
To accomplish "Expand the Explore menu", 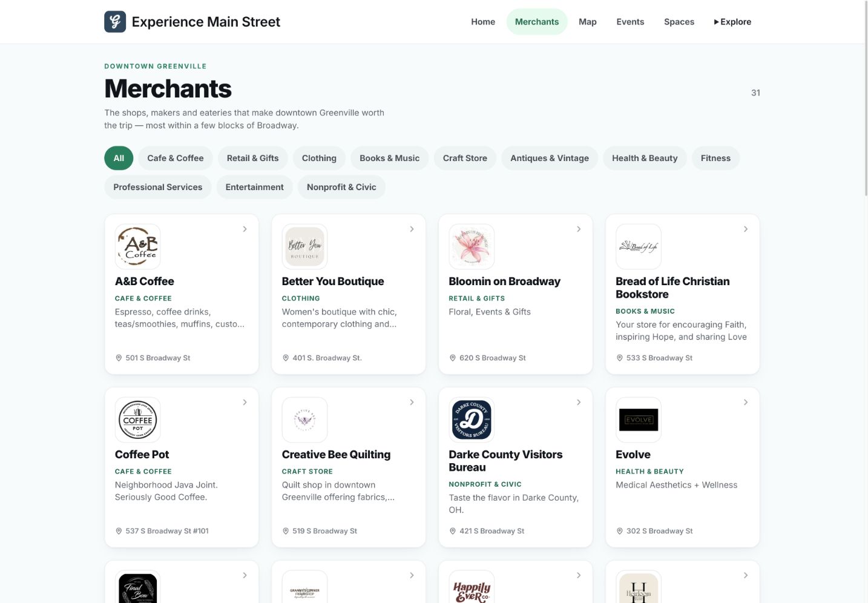I will 732,22.
